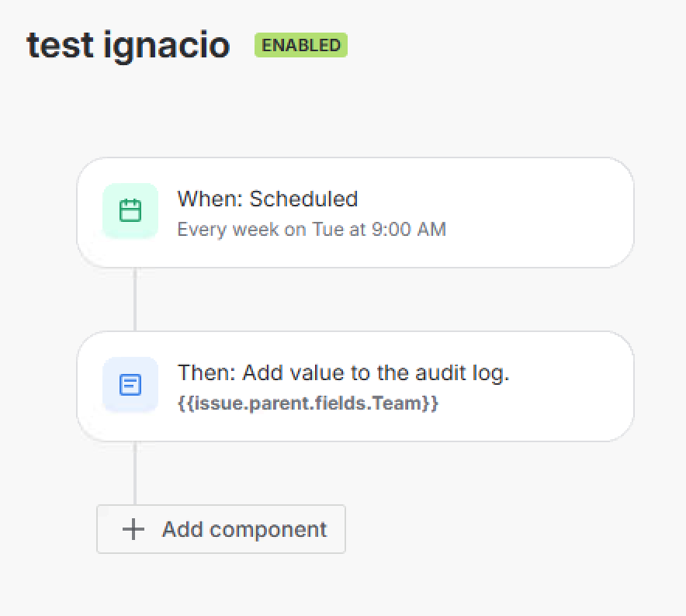The image size is (686, 616).
Task: Click the connector line above Add component
Action: pos(135,473)
